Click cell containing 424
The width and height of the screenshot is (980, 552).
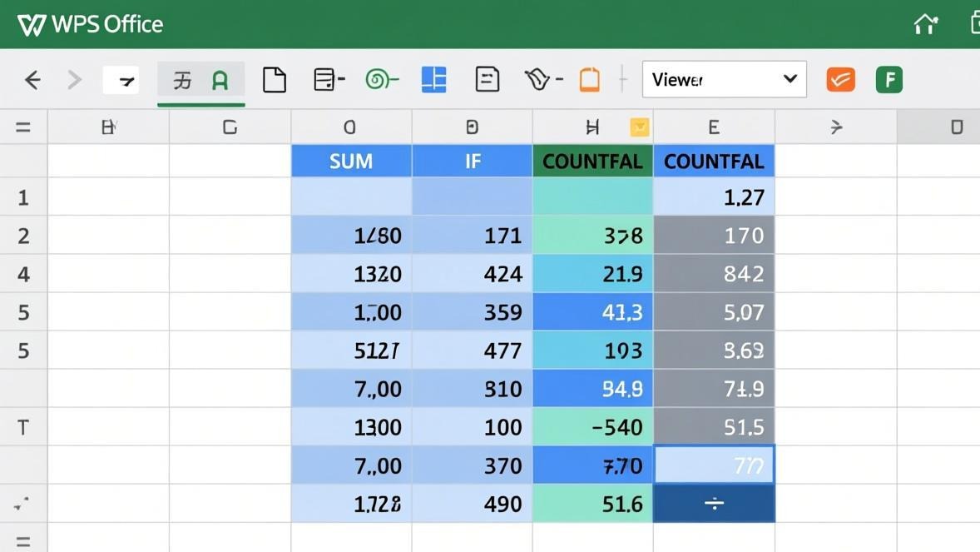tap(473, 274)
